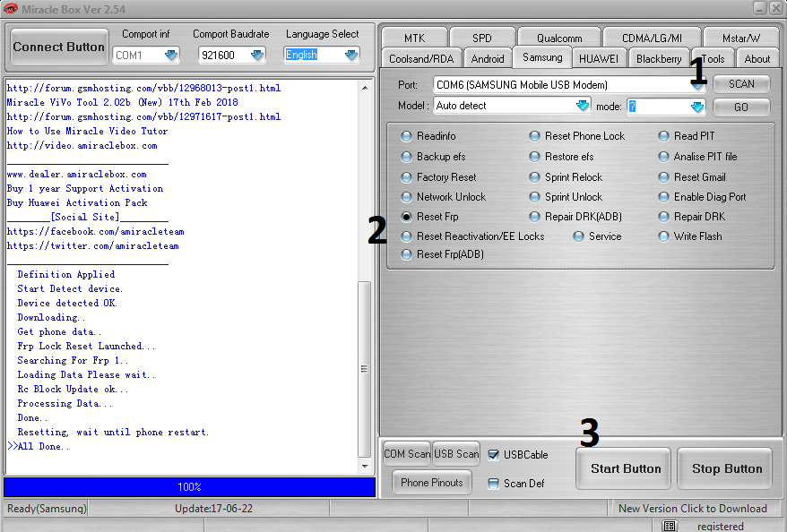787x532 pixels.
Task: Choose the Reset Frp(ADB) option
Action: (x=407, y=254)
